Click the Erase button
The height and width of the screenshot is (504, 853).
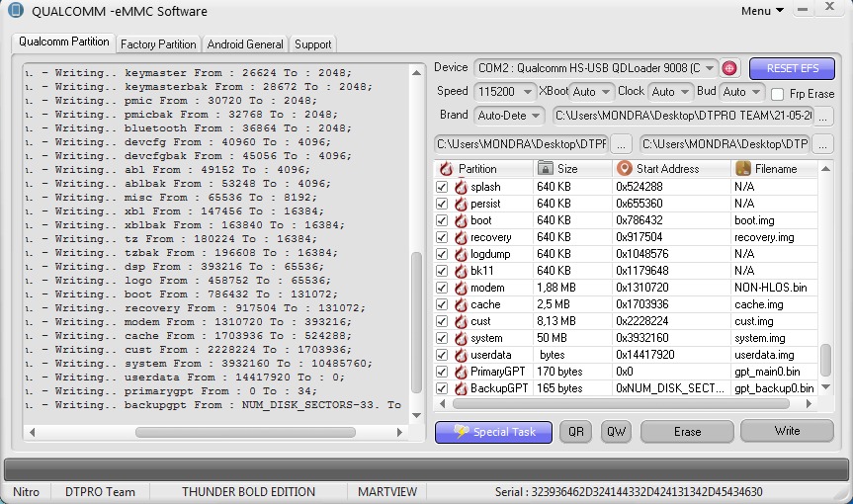[x=687, y=432]
